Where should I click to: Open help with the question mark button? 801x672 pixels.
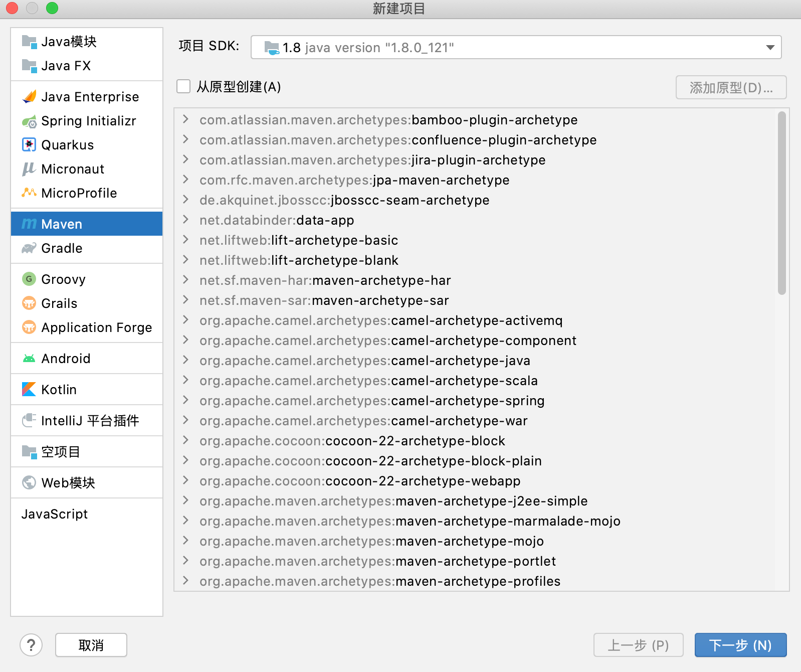coord(31,645)
